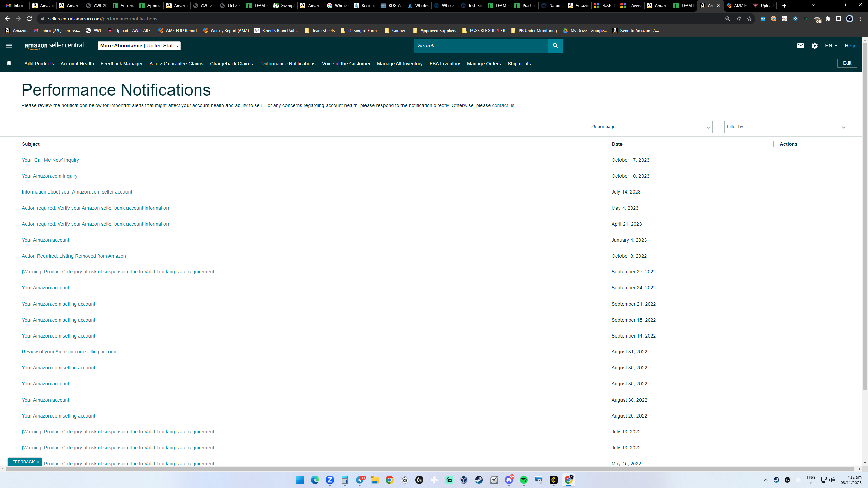Screen dimensions: 868x488
Task: Open Chrome tab search chevron
Action: [813, 5]
